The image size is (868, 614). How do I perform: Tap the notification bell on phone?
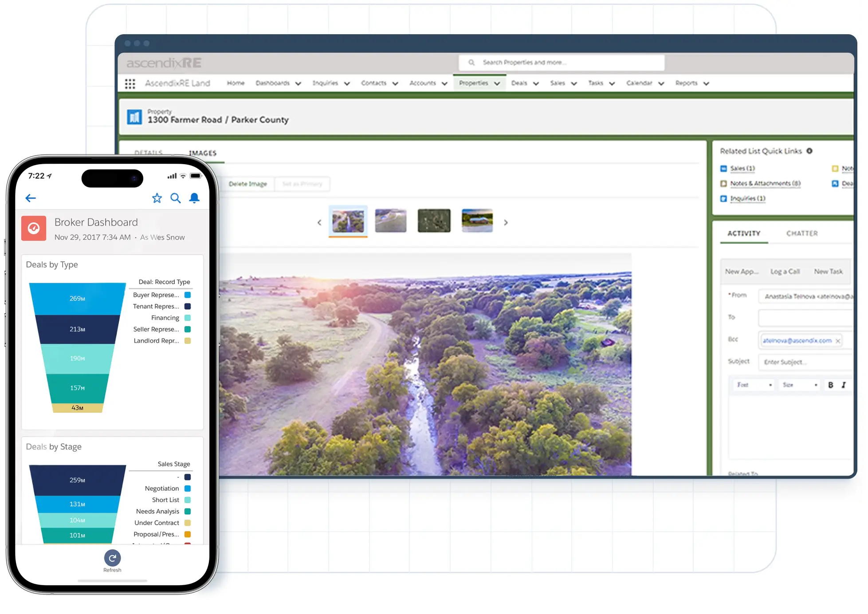194,198
